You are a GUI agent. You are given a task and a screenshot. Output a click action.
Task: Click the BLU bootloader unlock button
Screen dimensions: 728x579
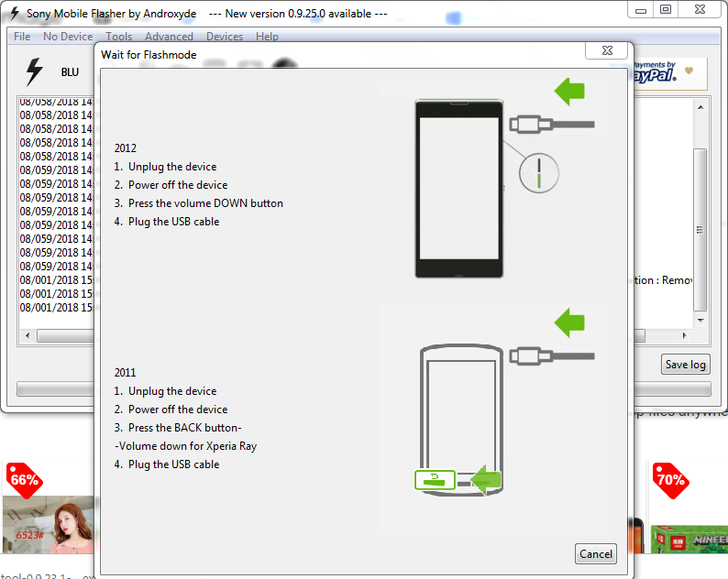pyautogui.click(x=70, y=72)
